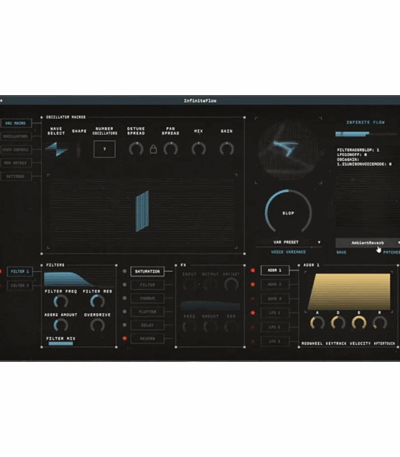Viewport: 400px width, 457px height.
Task: Adjust the ADSR Sustain (S) knob
Action: 359,323
